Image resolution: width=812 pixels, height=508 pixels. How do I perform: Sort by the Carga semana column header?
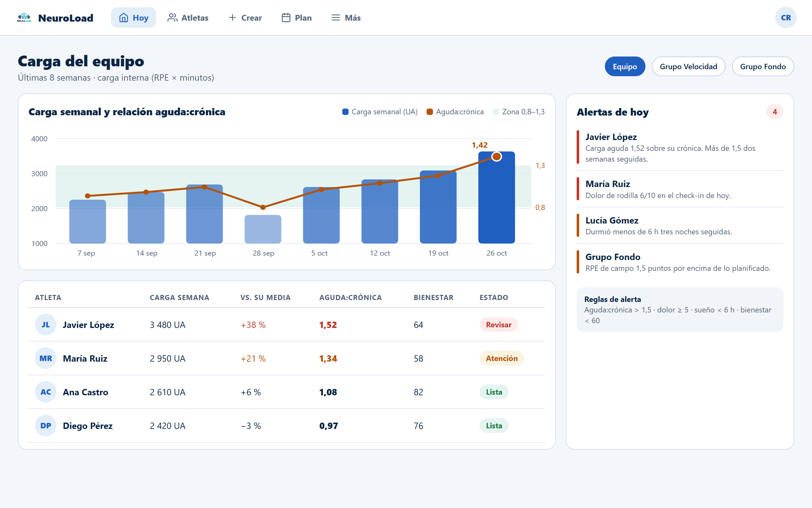(x=180, y=298)
